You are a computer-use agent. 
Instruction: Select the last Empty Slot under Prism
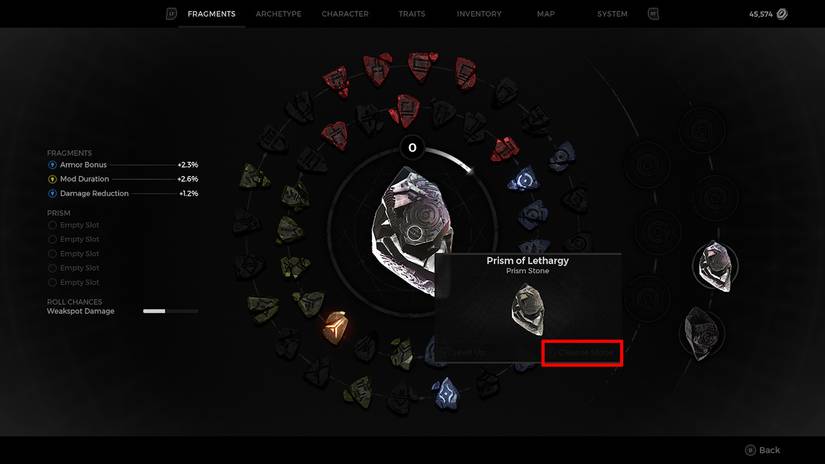74,283
